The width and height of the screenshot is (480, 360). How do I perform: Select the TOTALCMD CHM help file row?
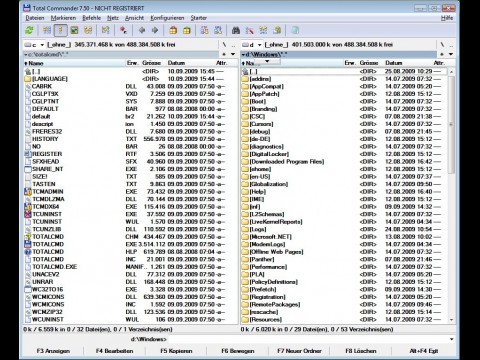tap(131, 237)
